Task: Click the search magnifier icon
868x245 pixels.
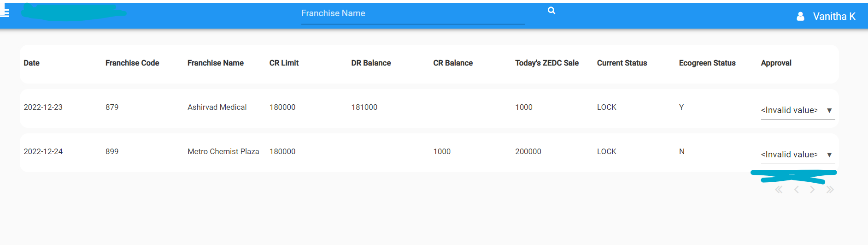Action: [x=551, y=11]
